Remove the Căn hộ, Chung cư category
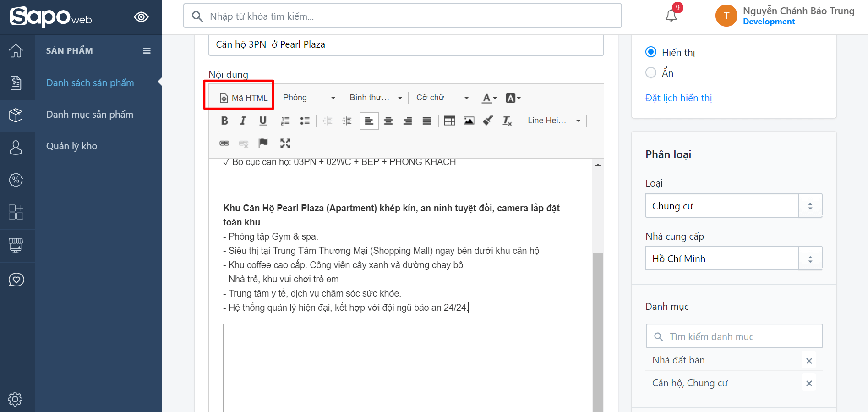This screenshot has height=412, width=868. [809, 383]
